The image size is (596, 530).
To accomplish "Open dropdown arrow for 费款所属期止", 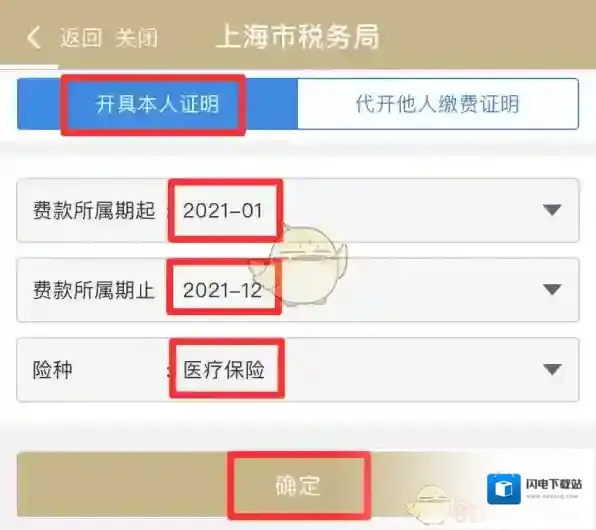I will [552, 290].
